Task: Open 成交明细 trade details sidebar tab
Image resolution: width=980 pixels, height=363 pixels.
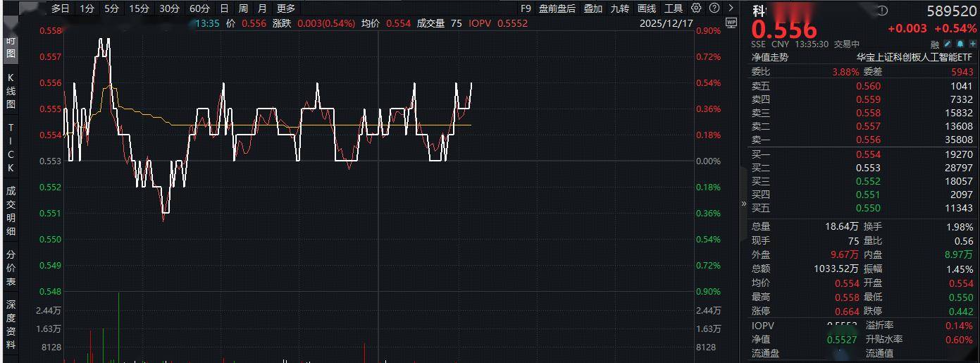Action: point(11,211)
